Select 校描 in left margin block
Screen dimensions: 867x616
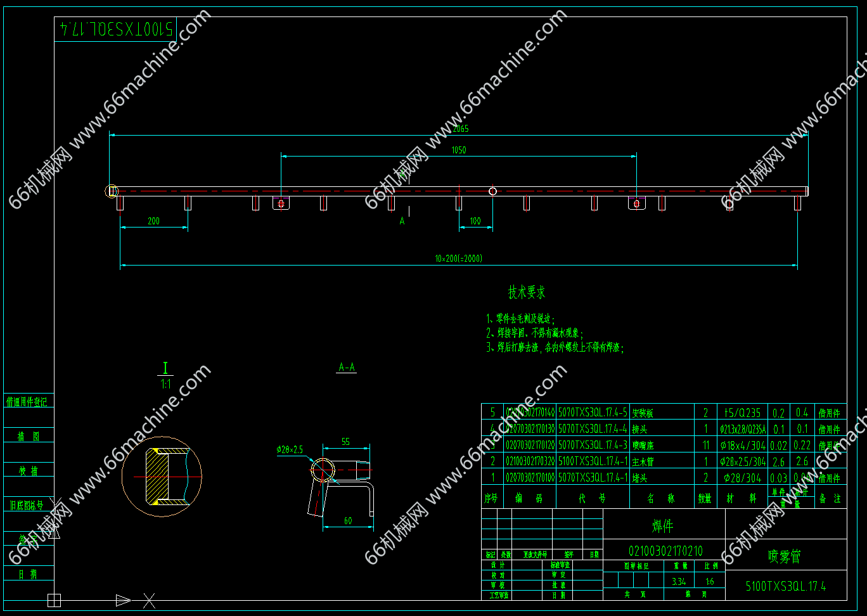29,470
